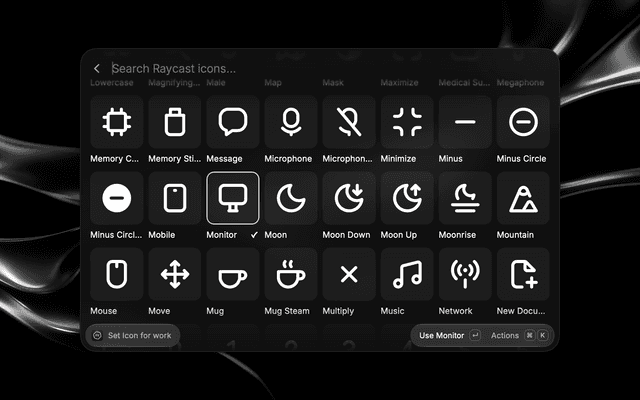Pick the Microphone icon
640x400 pixels.
pos(291,122)
